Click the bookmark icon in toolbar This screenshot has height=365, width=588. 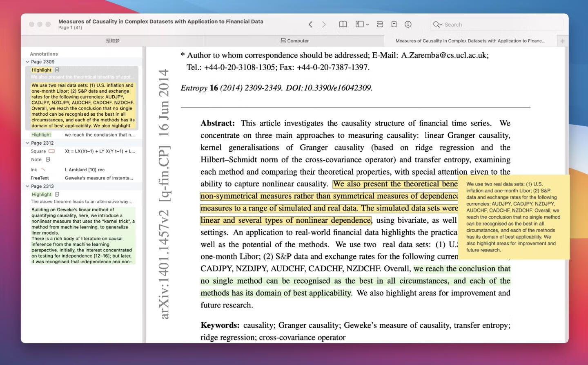pyautogui.click(x=394, y=25)
